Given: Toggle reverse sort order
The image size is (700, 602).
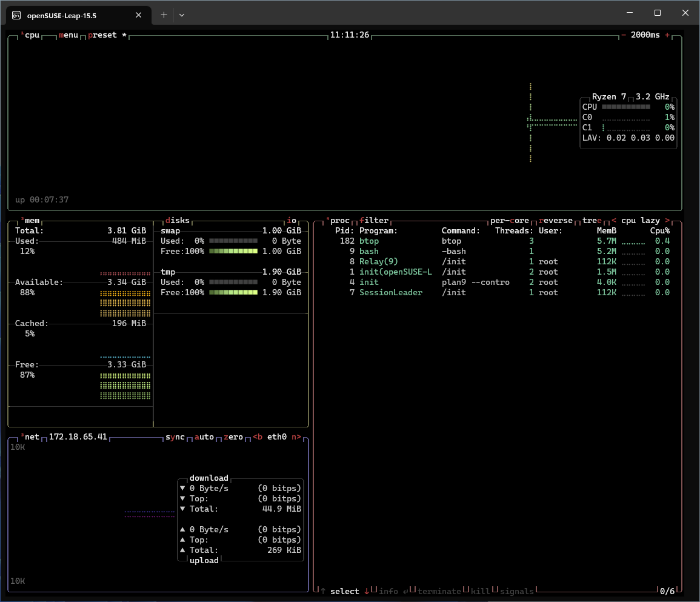Looking at the screenshot, I should (555, 221).
